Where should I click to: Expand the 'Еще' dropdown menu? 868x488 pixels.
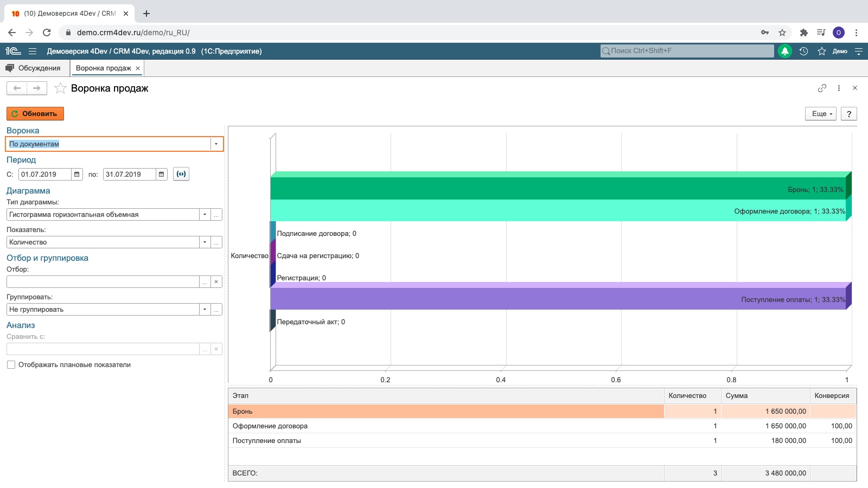[x=820, y=114]
